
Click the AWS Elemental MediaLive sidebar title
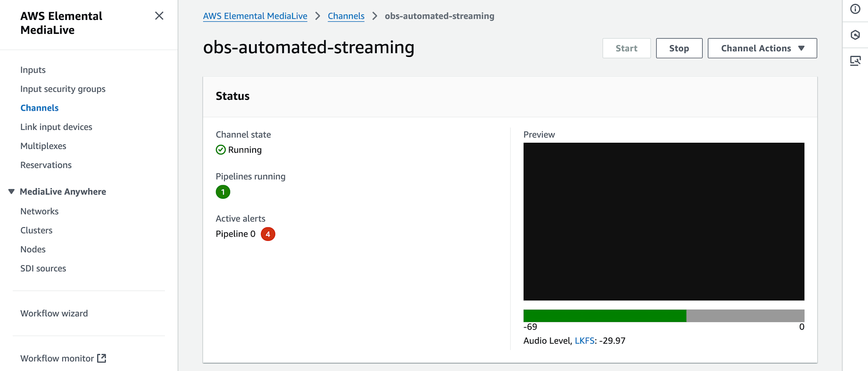(61, 23)
